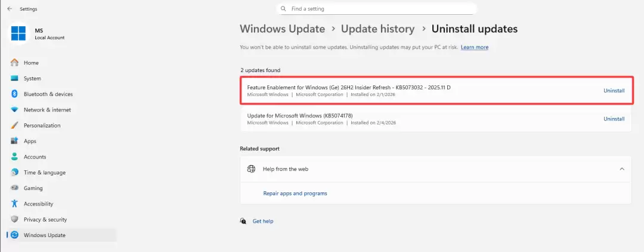This screenshot has height=252, width=644.
Task: Click the Uninstall updates page title
Action: [x=475, y=29]
